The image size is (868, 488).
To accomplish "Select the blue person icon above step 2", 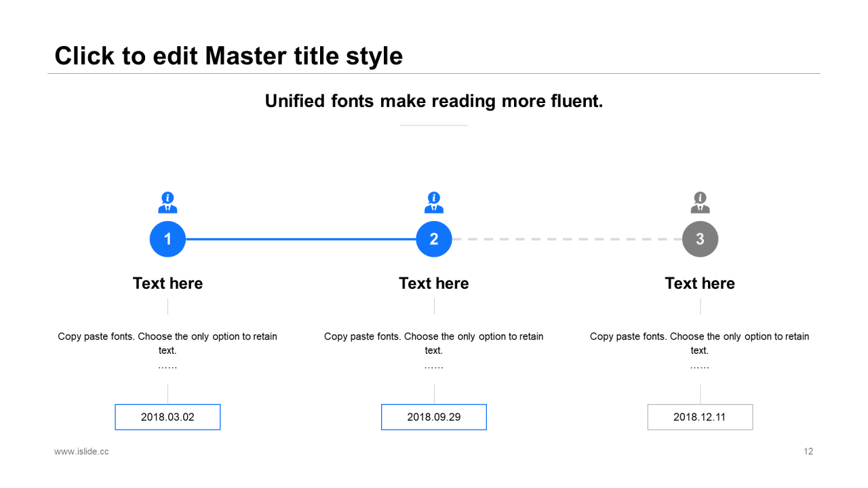I will [434, 203].
